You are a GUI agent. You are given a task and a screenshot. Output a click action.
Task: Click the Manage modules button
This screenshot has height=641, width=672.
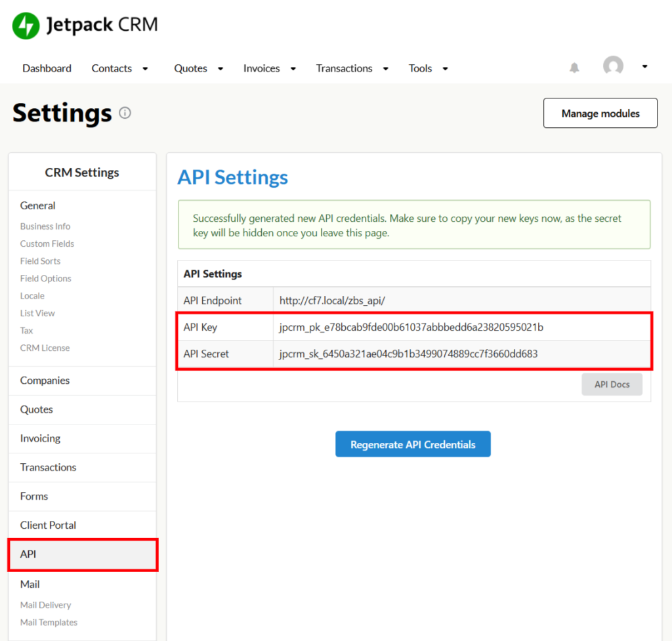[600, 113]
